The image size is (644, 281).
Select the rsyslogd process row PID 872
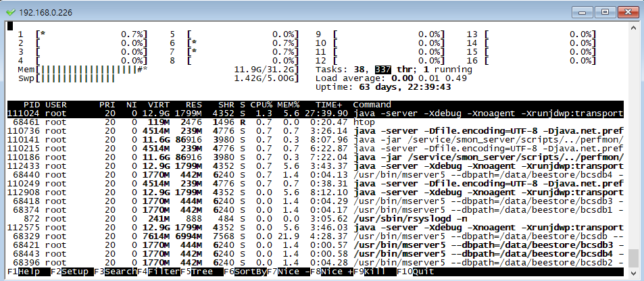pyautogui.click(x=316, y=219)
